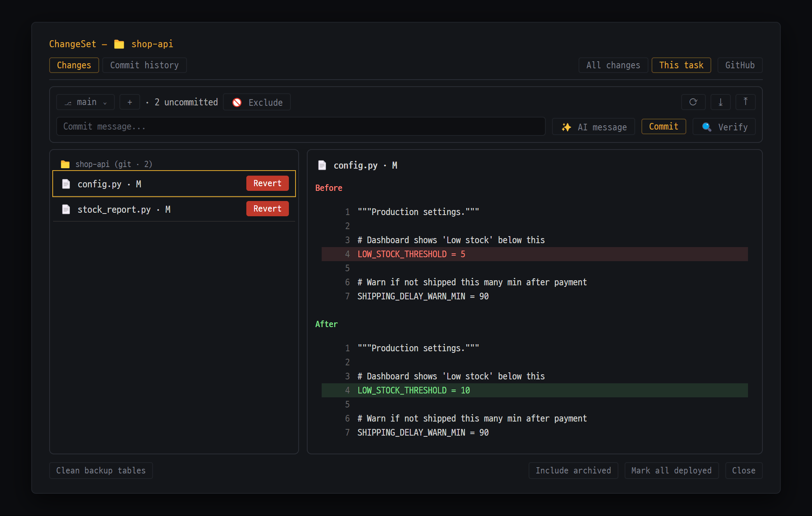812x516 pixels.
Task: Open the main branch dropdown
Action: coord(85,102)
